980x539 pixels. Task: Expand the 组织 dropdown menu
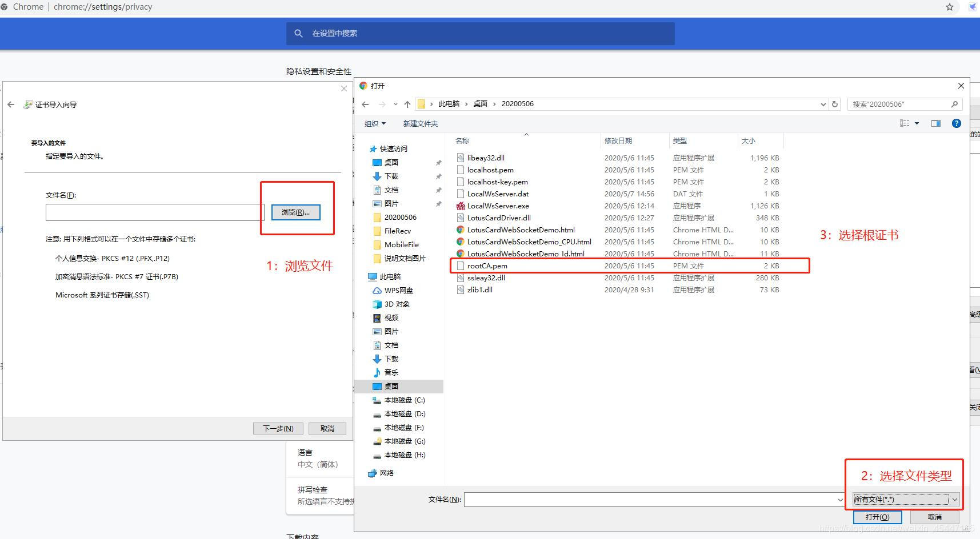pos(375,123)
